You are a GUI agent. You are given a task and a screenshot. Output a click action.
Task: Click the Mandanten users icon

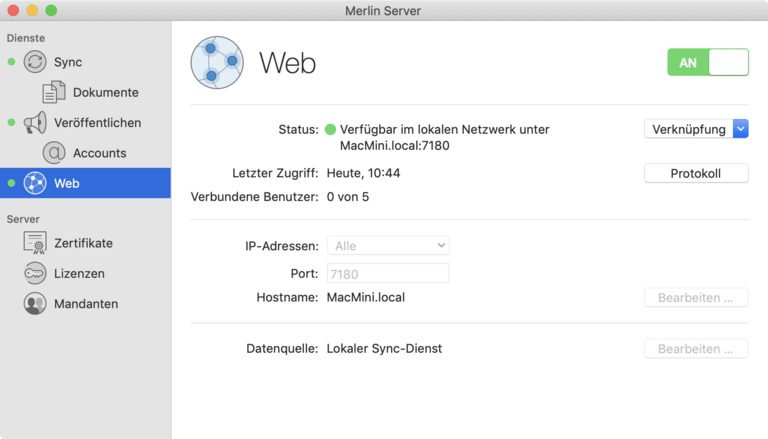pos(35,304)
